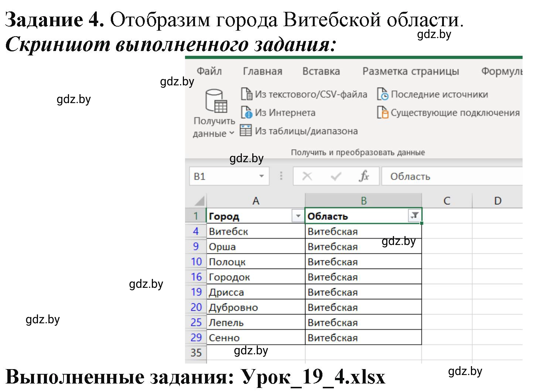Viewport: 537px width, 392px height.
Task: Open the Город column filter dropdown
Action: tap(298, 216)
